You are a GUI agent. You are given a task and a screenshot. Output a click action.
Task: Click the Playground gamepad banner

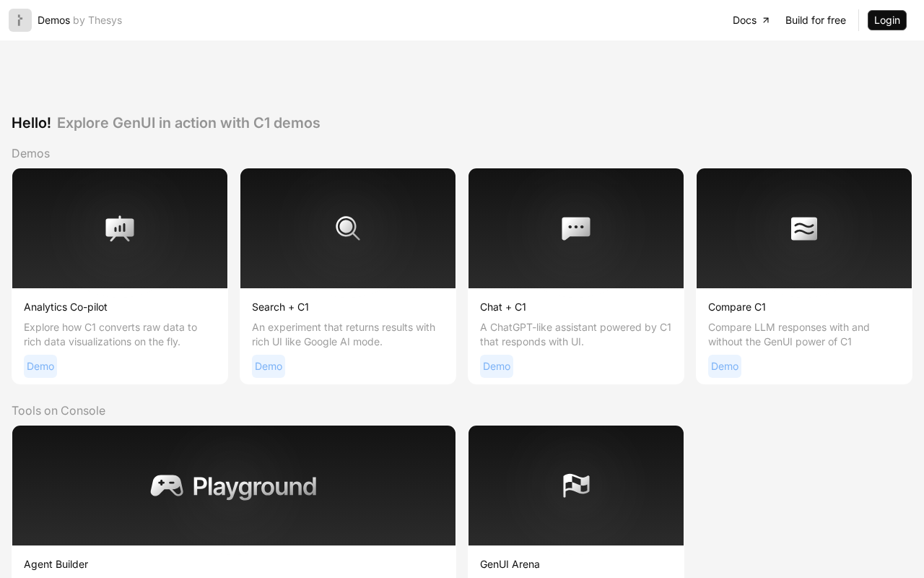coord(234,486)
